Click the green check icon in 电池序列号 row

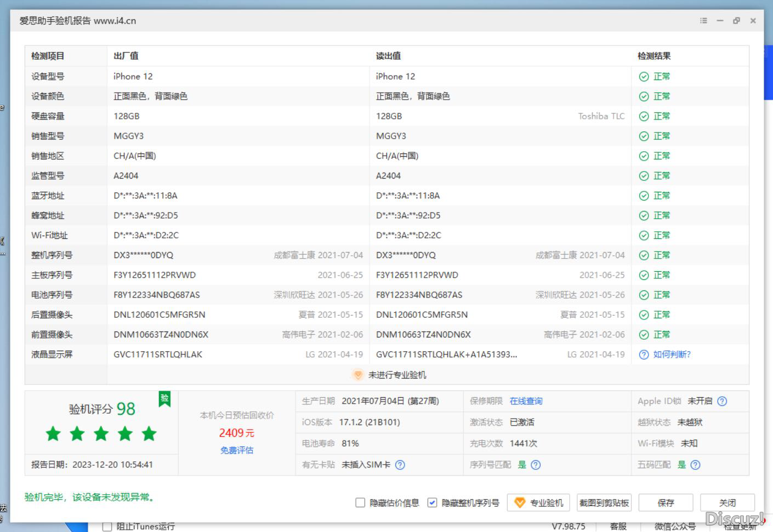pos(644,295)
